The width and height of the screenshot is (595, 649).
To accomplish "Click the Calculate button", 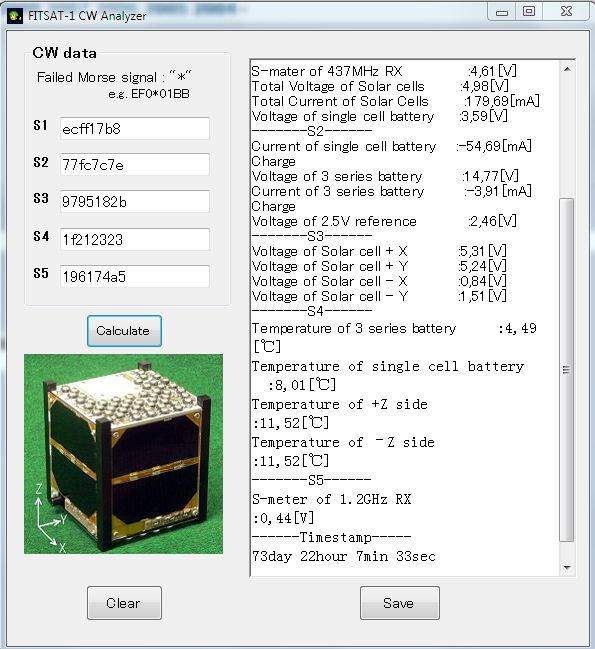I will (x=124, y=331).
